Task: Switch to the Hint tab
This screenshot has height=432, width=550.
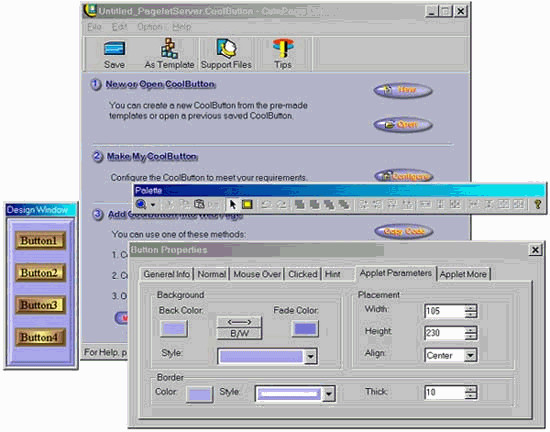Action: click(x=333, y=274)
